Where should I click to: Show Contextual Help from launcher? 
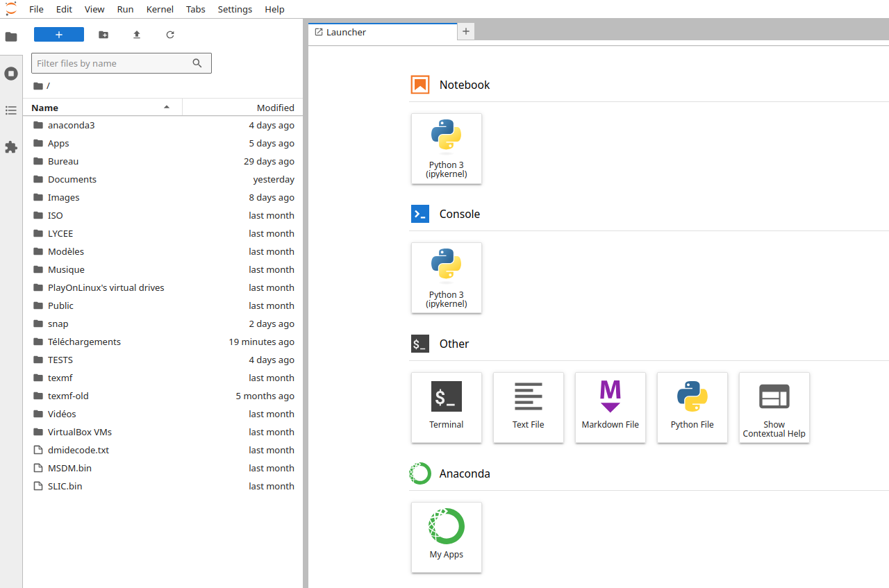[x=774, y=408]
